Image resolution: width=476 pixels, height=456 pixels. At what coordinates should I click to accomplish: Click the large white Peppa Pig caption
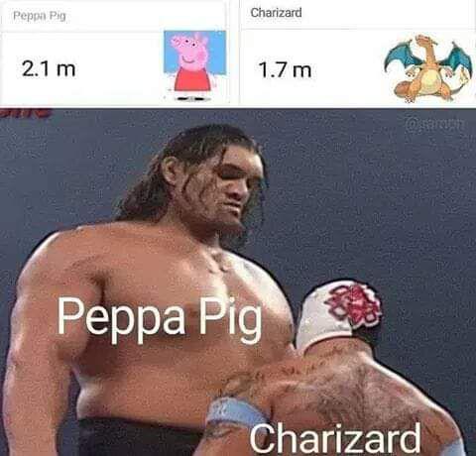click(160, 319)
